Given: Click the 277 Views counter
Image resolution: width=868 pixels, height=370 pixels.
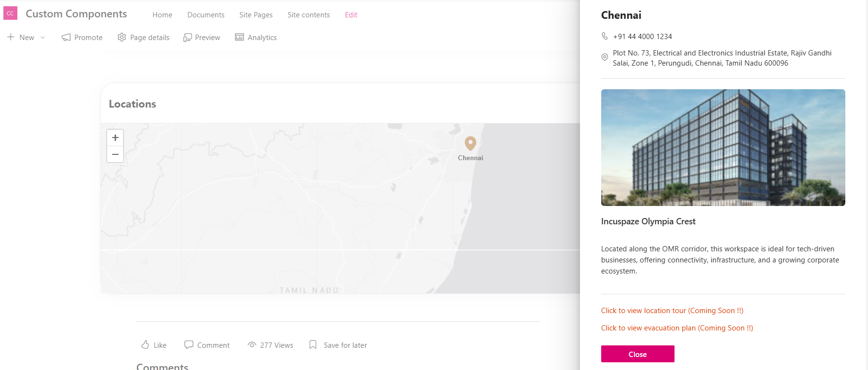Looking at the screenshot, I should pyautogui.click(x=276, y=344).
